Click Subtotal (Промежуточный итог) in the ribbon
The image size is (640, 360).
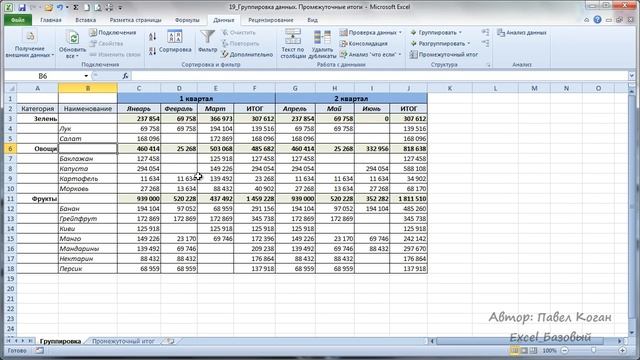(444, 54)
